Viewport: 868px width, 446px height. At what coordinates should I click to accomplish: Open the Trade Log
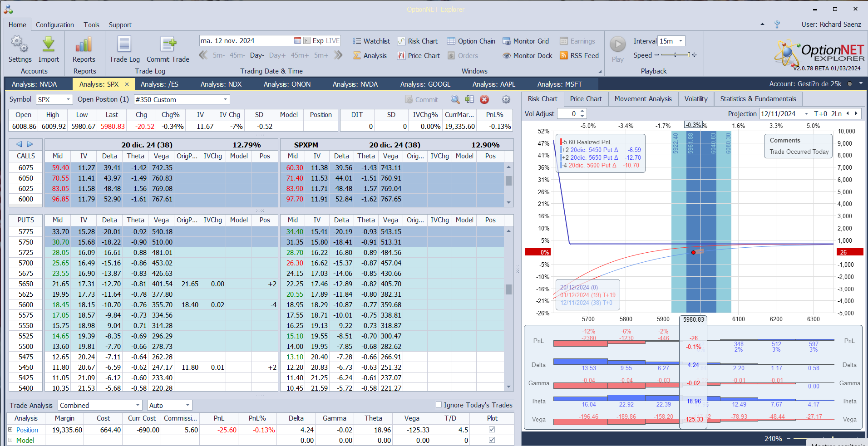point(124,49)
